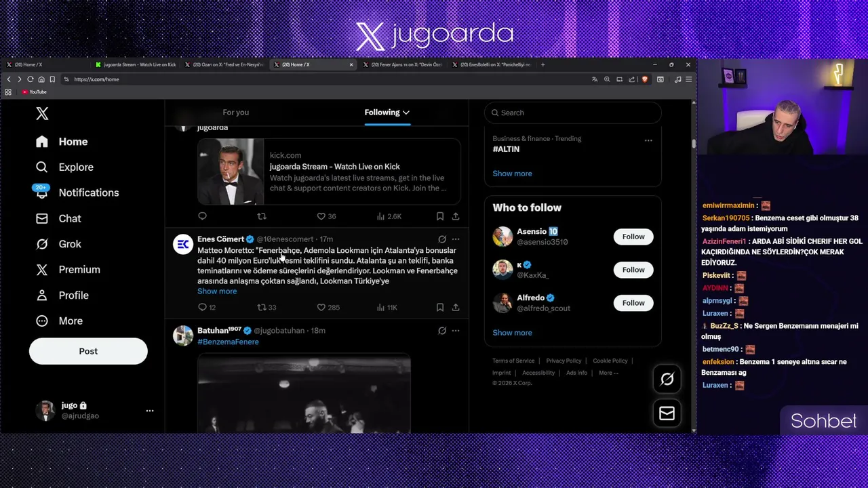Image resolution: width=868 pixels, height=488 pixels.
Task: Bookmark the jugoarda stream post
Action: 440,216
